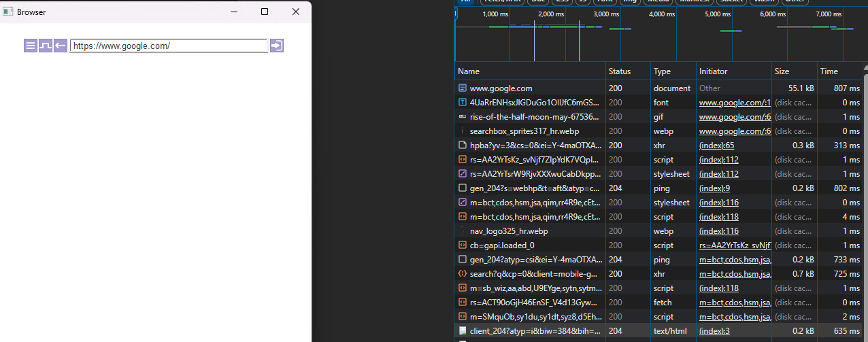Click the 6,000 ms mark in timeline overview

[x=773, y=14]
